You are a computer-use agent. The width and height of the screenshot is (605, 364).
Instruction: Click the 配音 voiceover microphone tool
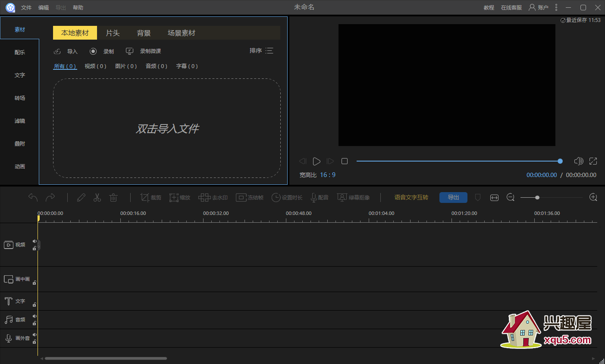(x=320, y=197)
